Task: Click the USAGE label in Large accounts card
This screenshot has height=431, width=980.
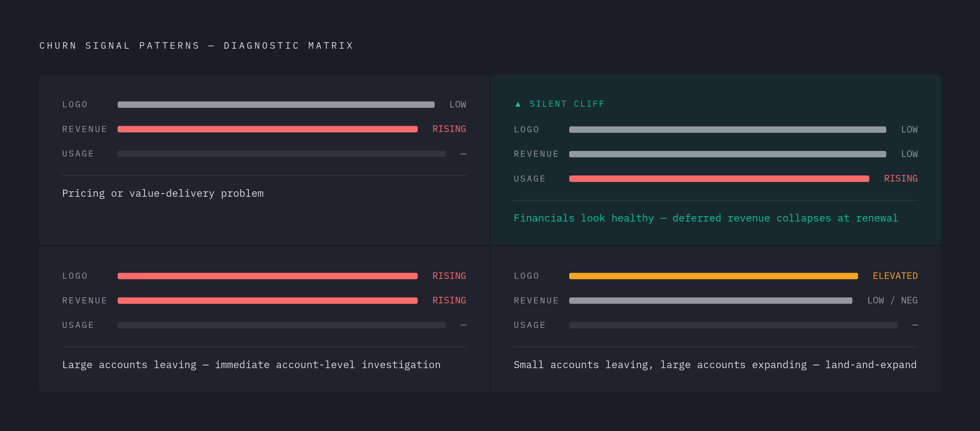Action: tap(78, 325)
